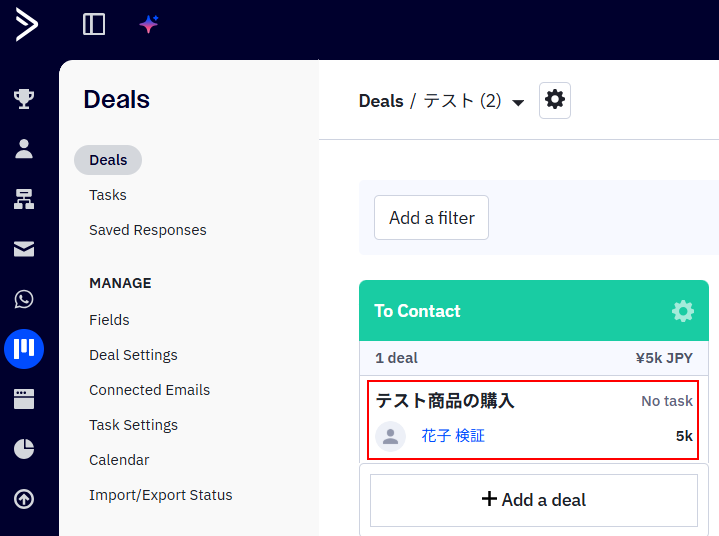The width and height of the screenshot is (719, 536).
Task: Toggle the sidebar panel icon
Action: [94, 24]
